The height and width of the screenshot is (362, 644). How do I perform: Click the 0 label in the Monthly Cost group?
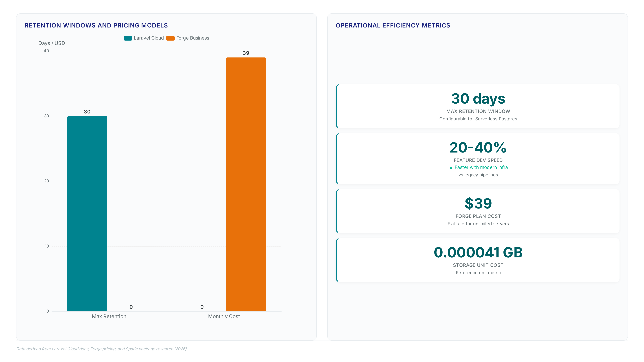click(x=202, y=307)
